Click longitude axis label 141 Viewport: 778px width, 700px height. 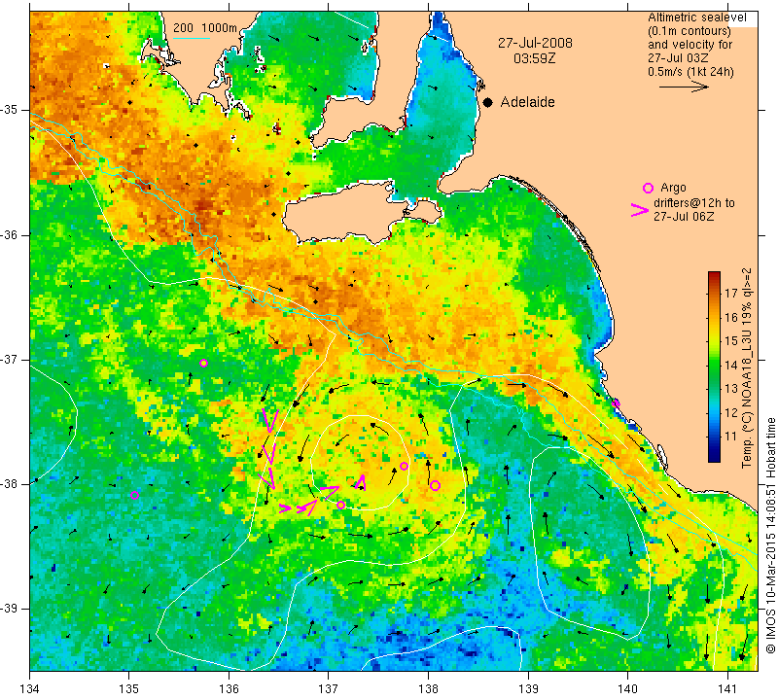click(x=727, y=689)
